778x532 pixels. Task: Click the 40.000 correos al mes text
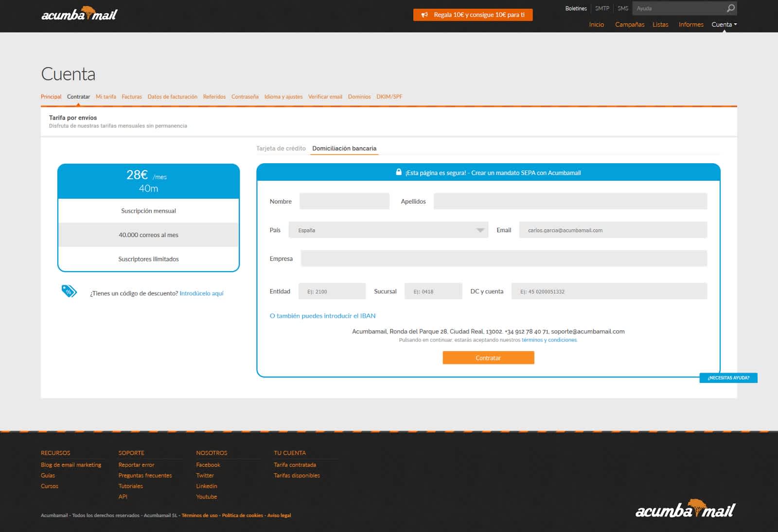tap(148, 235)
